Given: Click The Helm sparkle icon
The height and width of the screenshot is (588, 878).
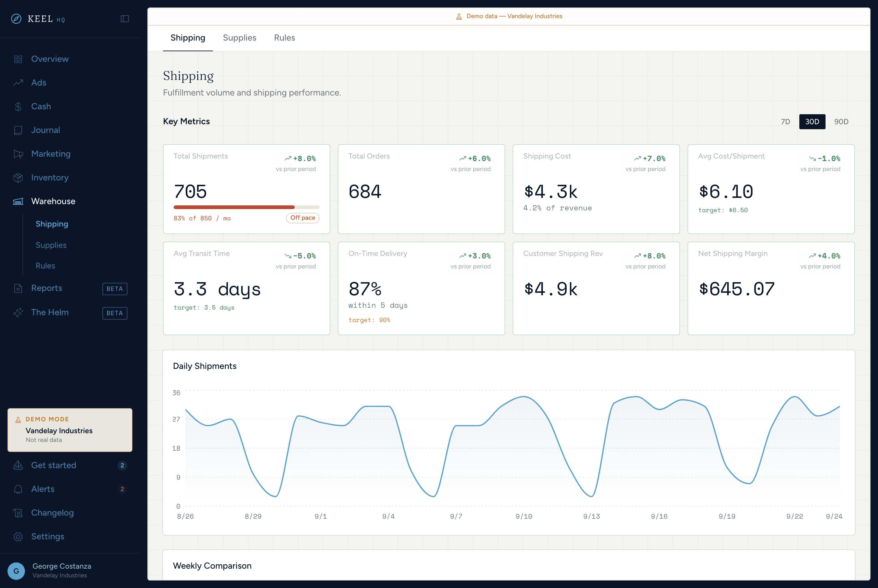Looking at the screenshot, I should pyautogui.click(x=18, y=312).
